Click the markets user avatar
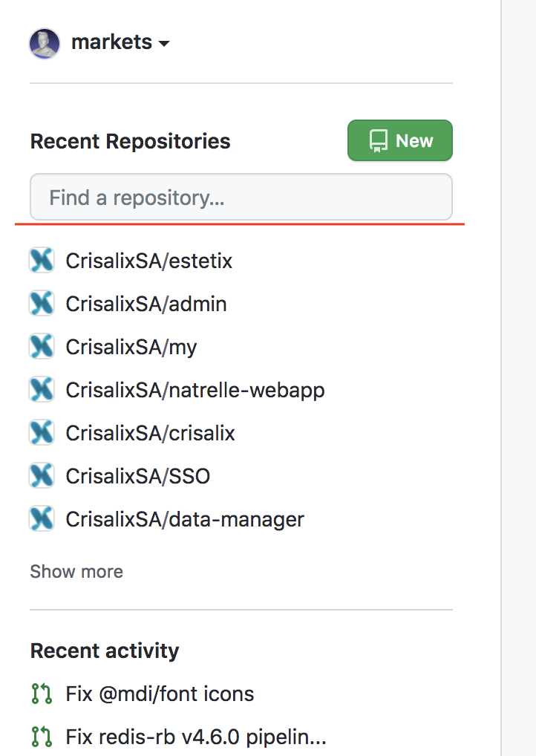The width and height of the screenshot is (536, 756). 45,43
